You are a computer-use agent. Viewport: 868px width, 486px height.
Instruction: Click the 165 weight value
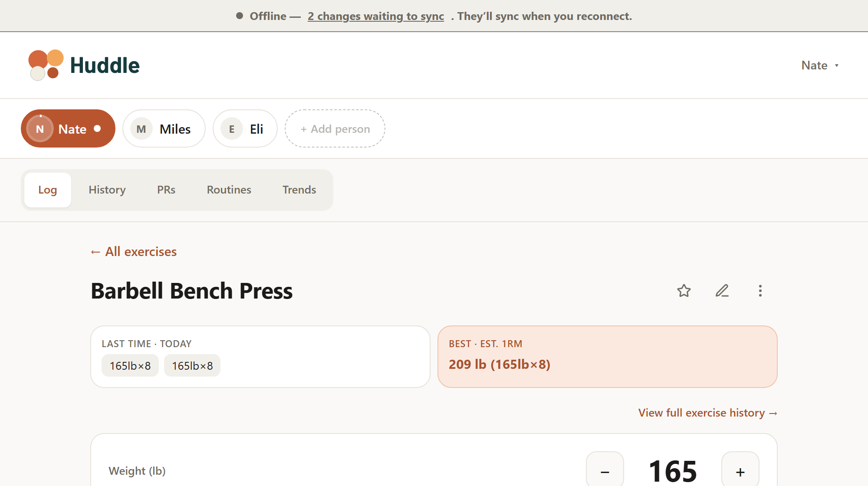(x=673, y=471)
